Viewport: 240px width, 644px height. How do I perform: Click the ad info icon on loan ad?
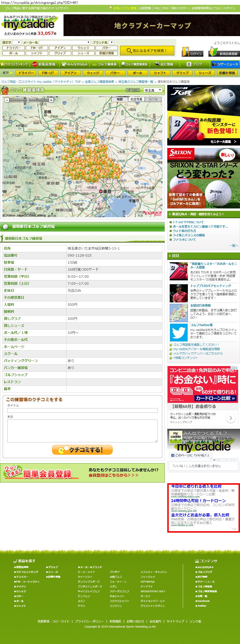point(232,368)
